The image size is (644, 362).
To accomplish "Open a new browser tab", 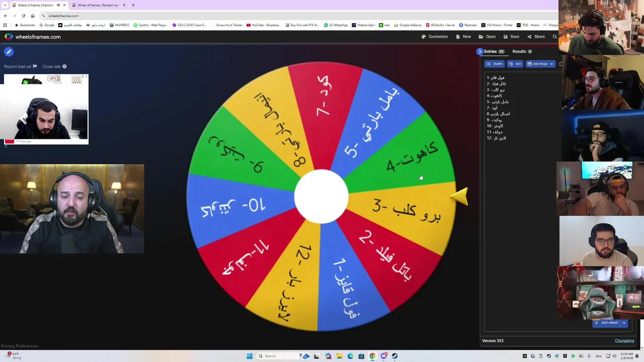I will 133,5.
